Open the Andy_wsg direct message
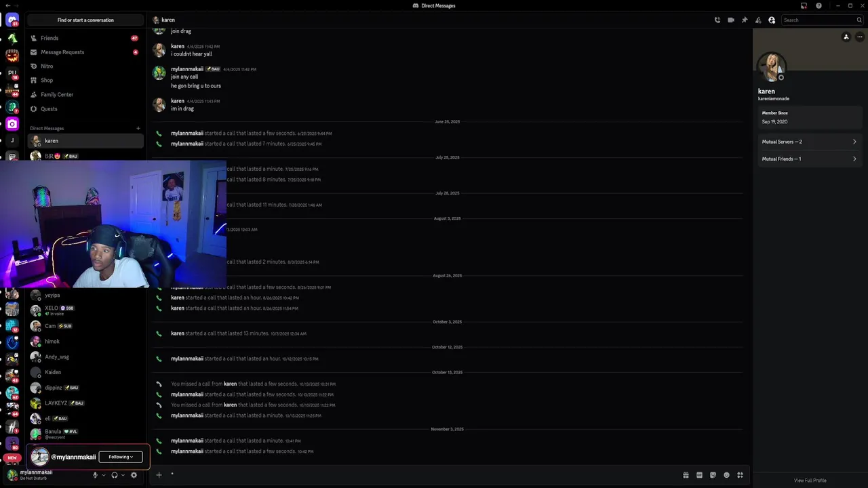The image size is (868, 488). 85,357
